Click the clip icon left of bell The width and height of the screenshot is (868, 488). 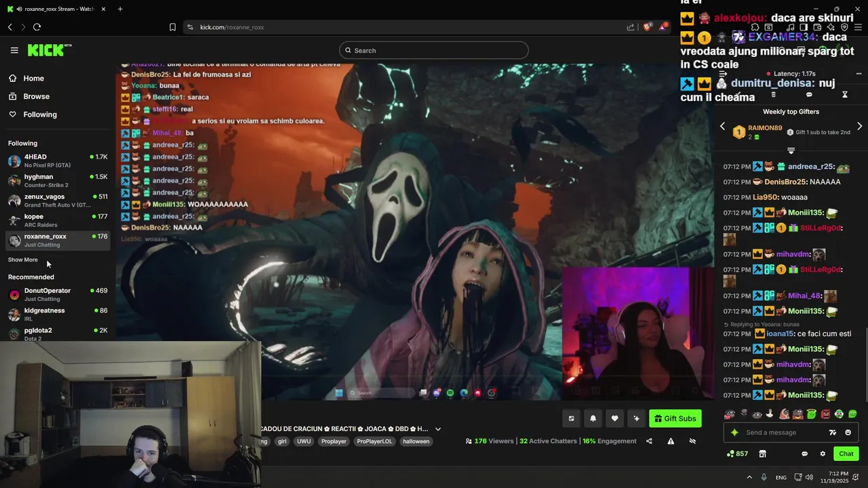click(571, 419)
